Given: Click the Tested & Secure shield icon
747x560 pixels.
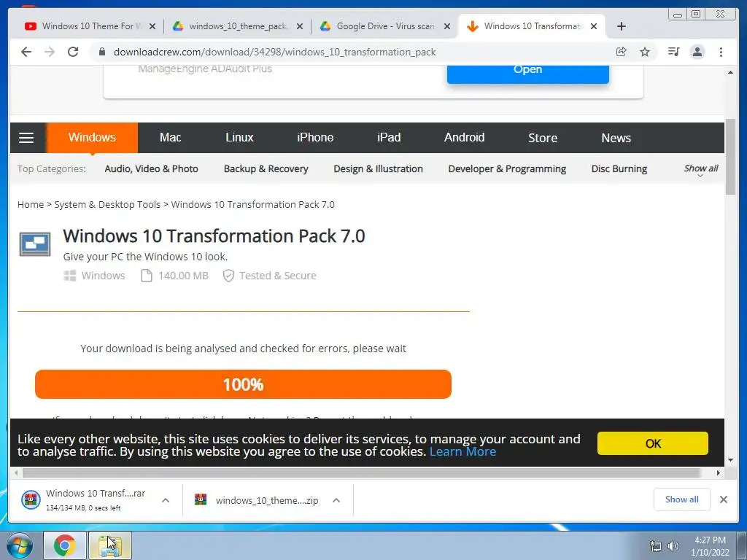Looking at the screenshot, I should [x=228, y=276].
